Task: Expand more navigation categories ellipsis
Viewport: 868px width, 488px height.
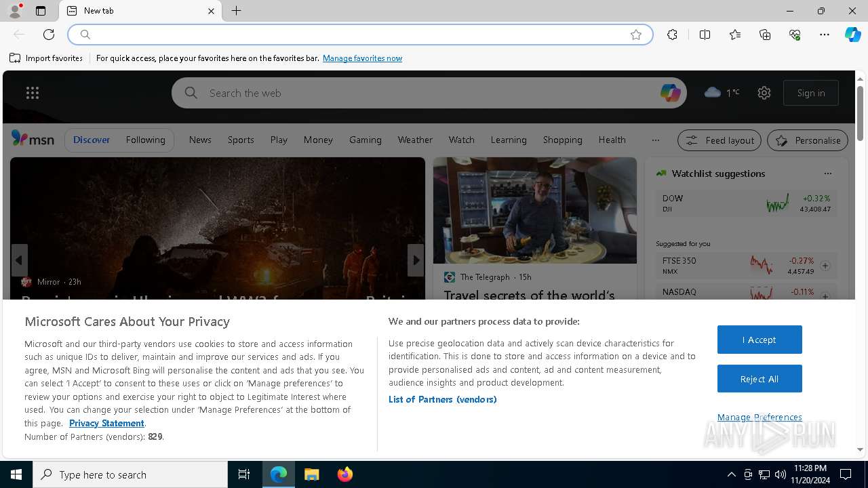Action: tap(655, 140)
